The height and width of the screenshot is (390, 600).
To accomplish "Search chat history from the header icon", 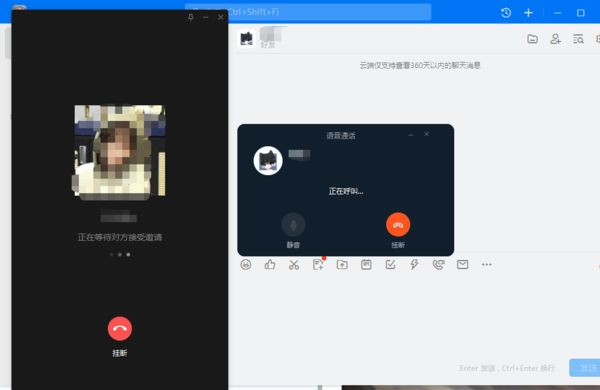I will 578,39.
